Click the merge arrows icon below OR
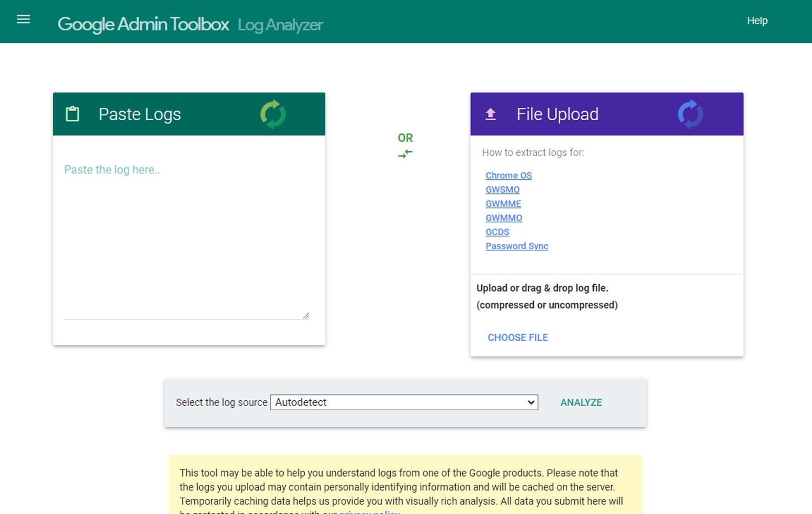This screenshot has width=812, height=514. point(405,153)
